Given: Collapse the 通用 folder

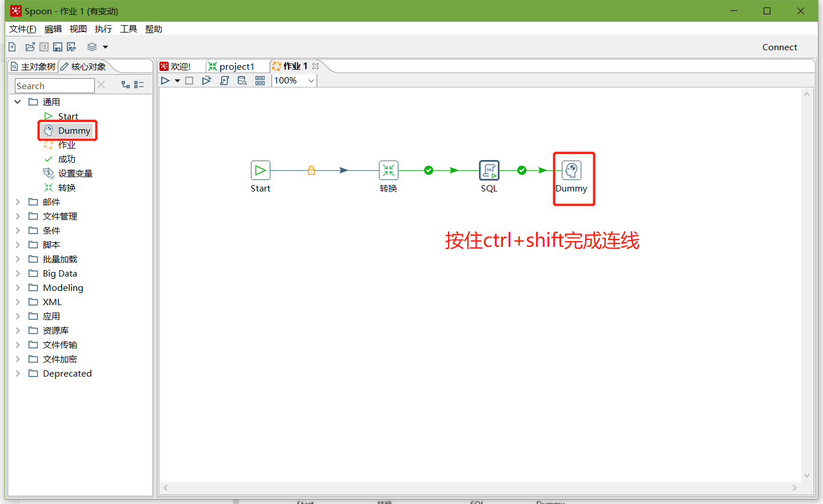Looking at the screenshot, I should click(x=18, y=102).
